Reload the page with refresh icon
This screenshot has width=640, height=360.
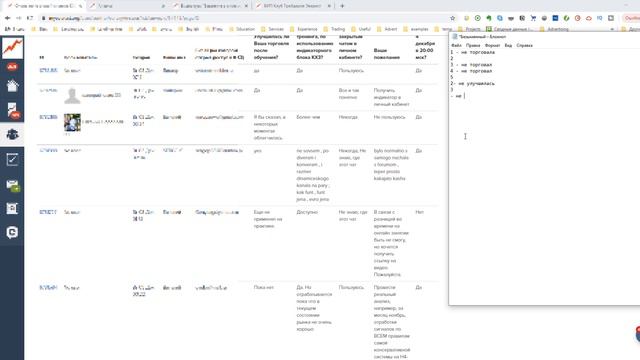(29, 18)
